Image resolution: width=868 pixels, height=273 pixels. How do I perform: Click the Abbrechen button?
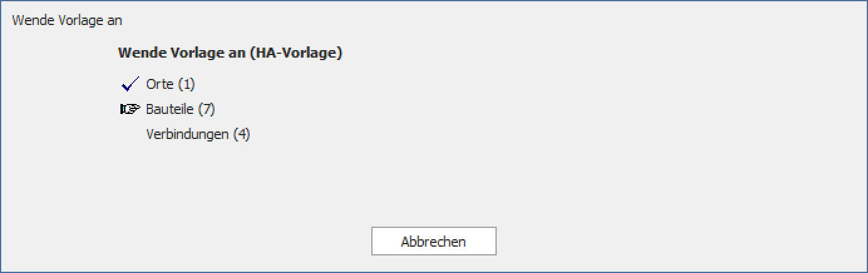pos(433,241)
